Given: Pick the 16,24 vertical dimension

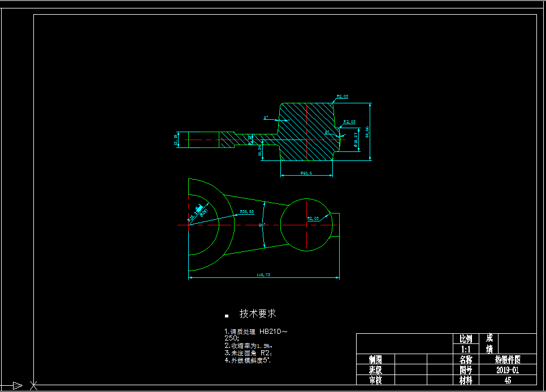Looking at the screenshot, I should pyautogui.click(x=259, y=150).
